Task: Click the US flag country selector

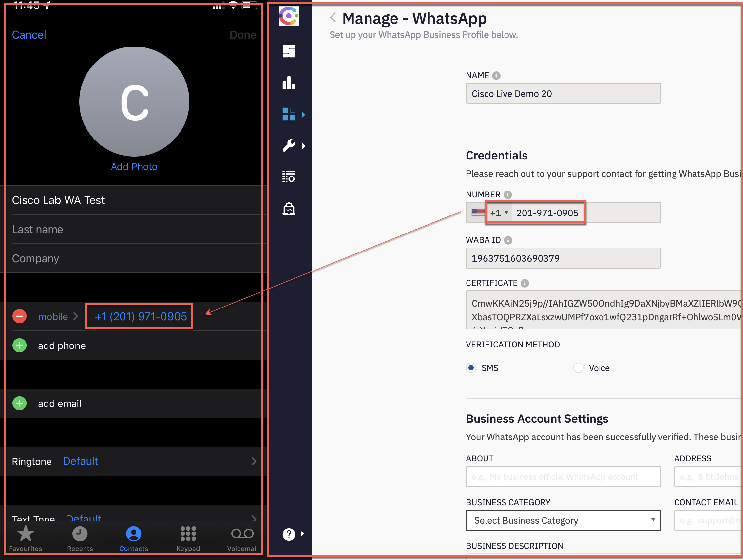Action: point(478,213)
